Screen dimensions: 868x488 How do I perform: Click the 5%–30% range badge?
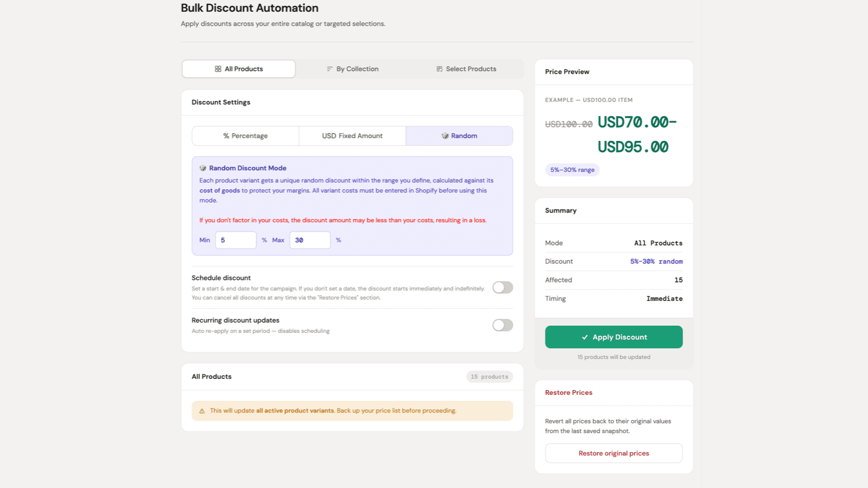coord(572,170)
